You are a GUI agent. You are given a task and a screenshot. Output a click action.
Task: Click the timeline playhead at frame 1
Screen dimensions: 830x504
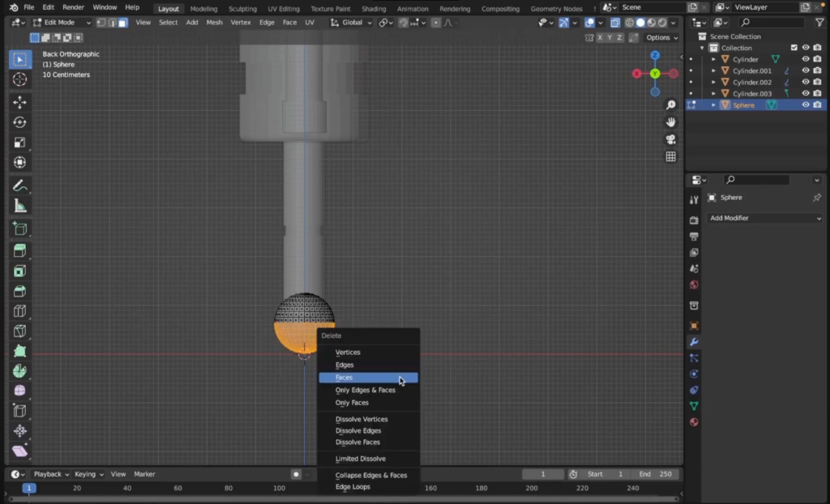pos(29,488)
